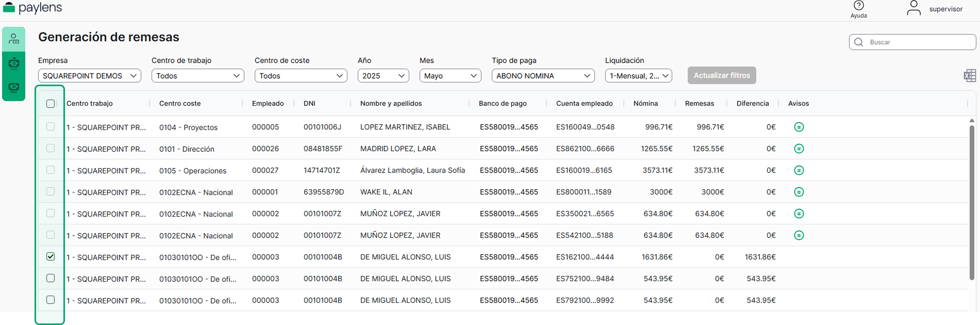
Task: Open the Empresa SQUAREPOINT DEMOS dropdown
Action: click(x=89, y=76)
